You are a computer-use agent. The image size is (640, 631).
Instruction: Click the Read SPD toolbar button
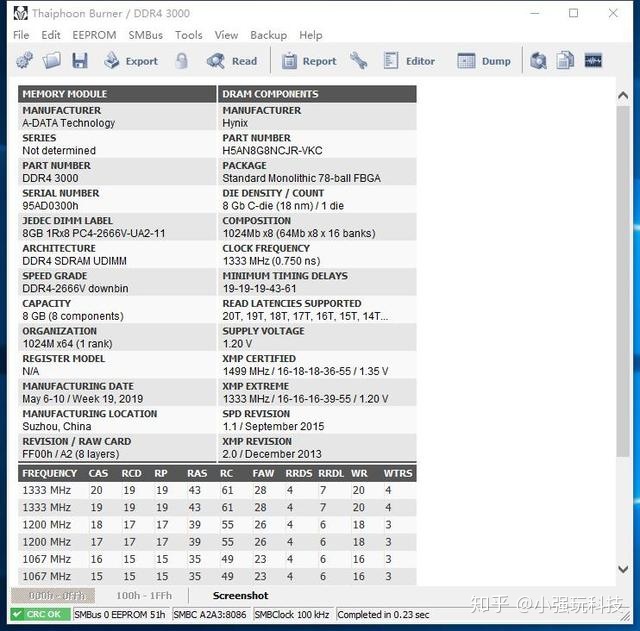232,61
